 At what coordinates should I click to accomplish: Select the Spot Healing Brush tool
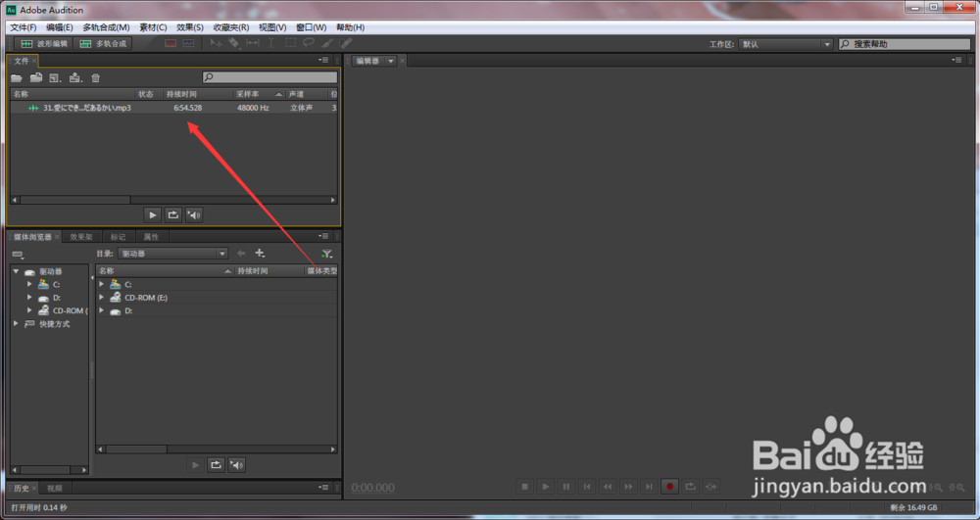(346, 43)
